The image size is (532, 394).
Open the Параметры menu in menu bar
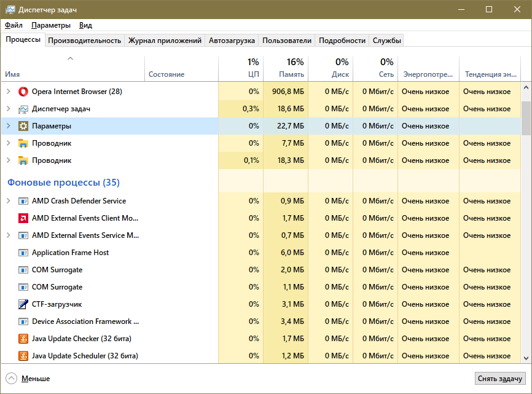51,25
